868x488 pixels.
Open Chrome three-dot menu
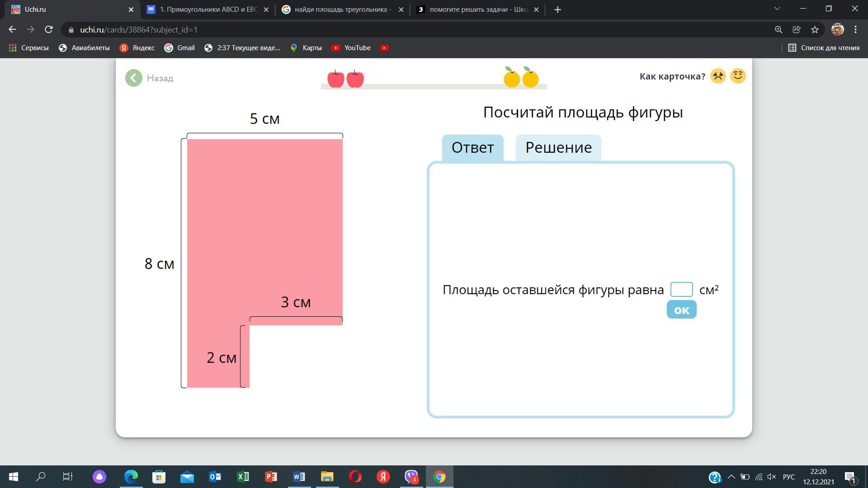(x=855, y=30)
